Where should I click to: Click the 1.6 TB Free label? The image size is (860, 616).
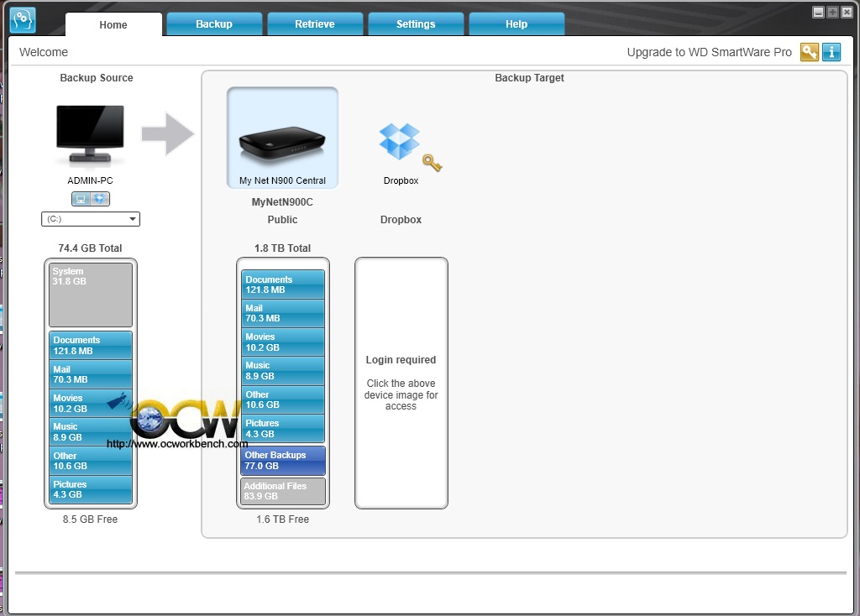point(282,519)
